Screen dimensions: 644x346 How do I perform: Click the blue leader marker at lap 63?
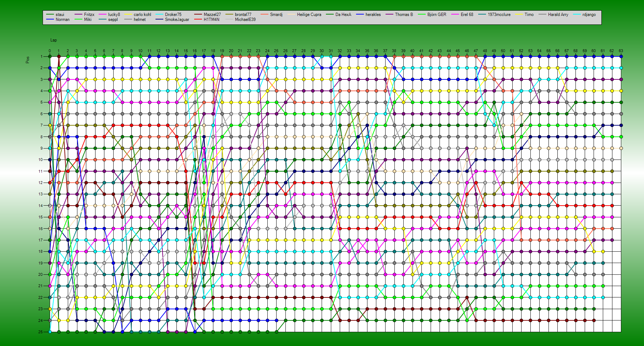click(621, 56)
